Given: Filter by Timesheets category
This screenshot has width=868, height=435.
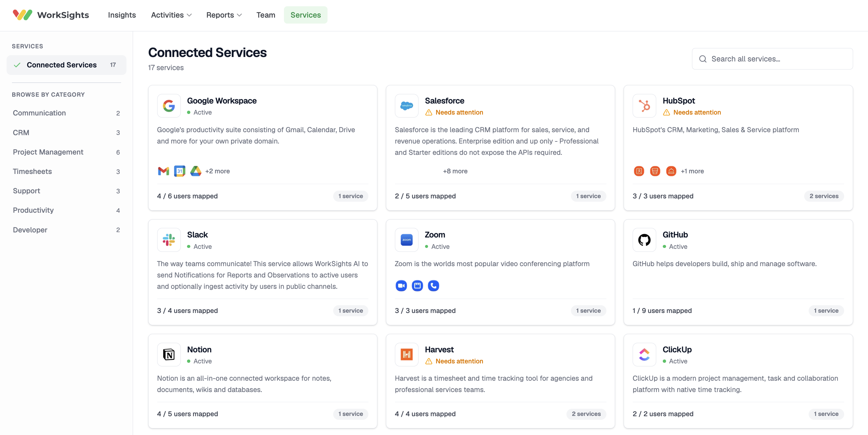Looking at the screenshot, I should pos(67,172).
